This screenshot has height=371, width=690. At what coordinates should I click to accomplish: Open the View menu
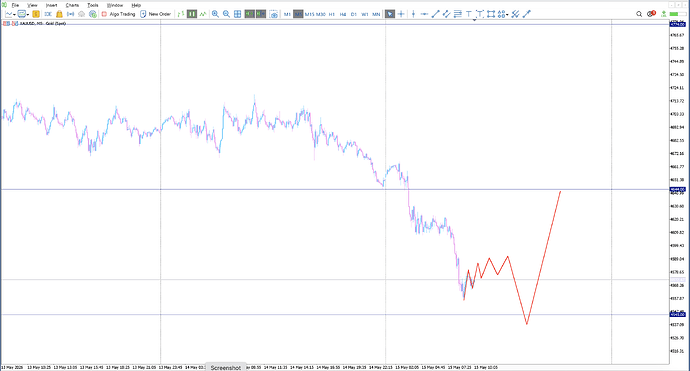pos(32,5)
